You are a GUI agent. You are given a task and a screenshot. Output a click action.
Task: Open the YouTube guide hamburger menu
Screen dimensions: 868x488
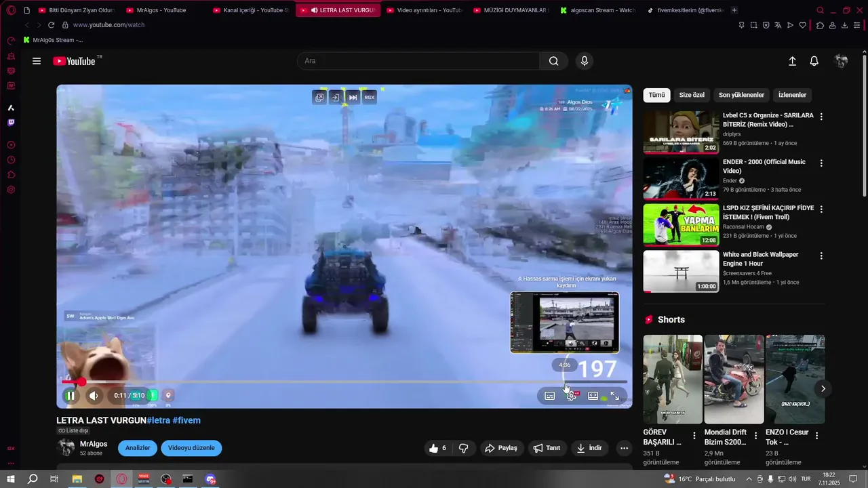37,61
